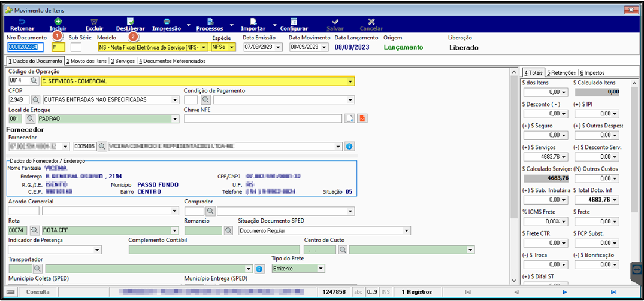Click the Consulta status bar button
The width and height of the screenshot is (644, 301).
pos(38,292)
